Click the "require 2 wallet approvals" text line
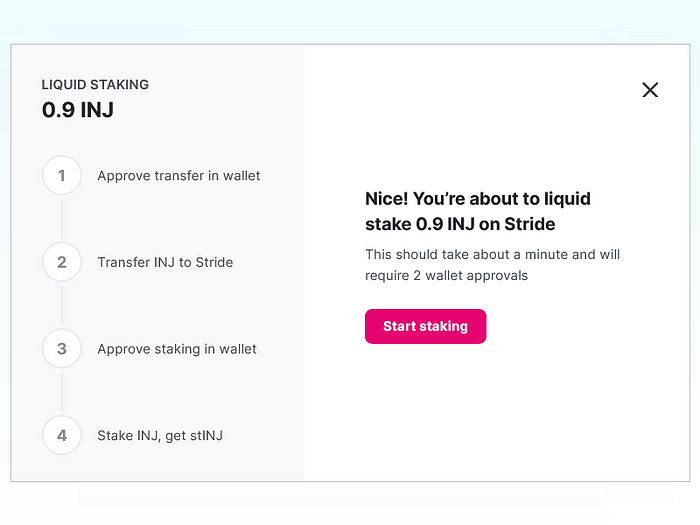The image size is (700, 525). [446, 275]
